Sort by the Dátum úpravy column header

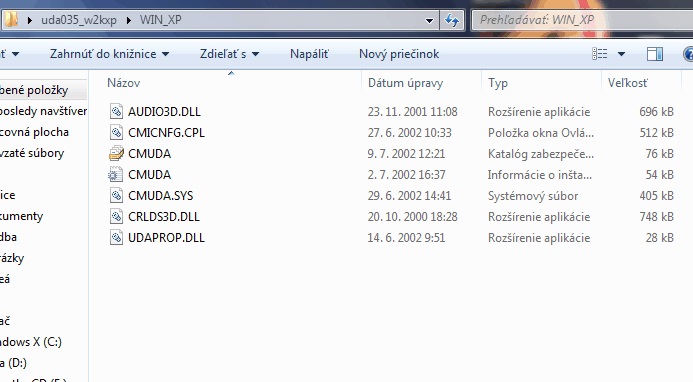(405, 83)
